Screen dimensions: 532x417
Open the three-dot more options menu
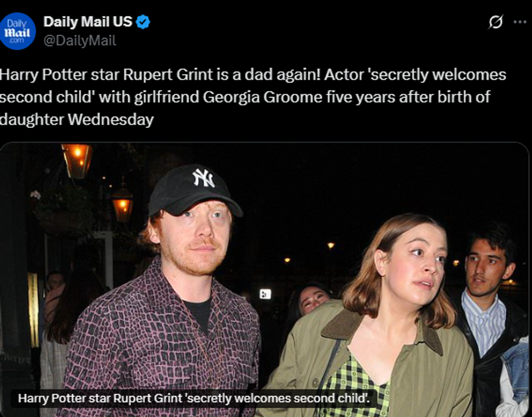click(520, 22)
